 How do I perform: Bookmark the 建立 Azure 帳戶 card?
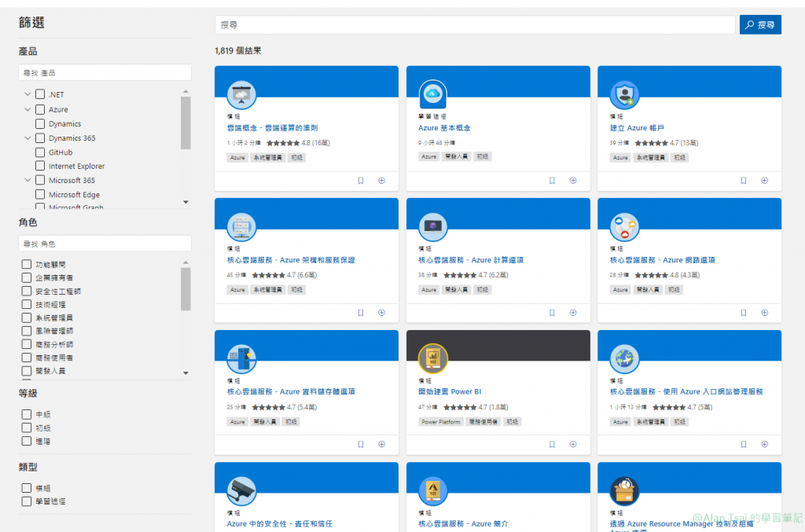point(744,181)
